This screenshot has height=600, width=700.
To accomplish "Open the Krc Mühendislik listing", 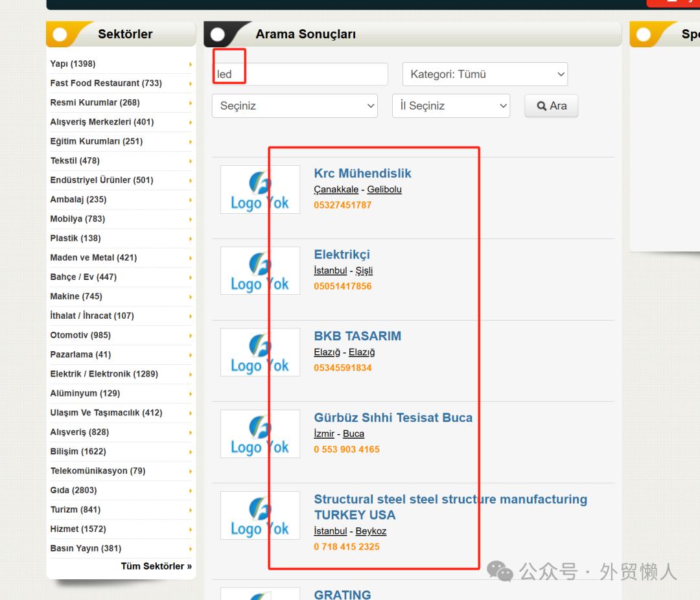I will coord(362,173).
